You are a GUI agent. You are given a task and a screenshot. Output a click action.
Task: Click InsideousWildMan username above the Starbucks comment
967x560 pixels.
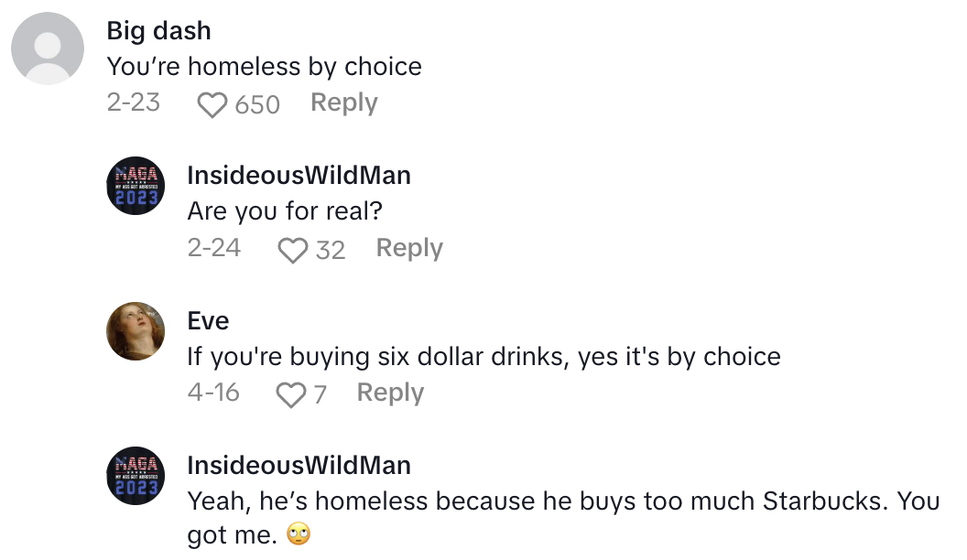[299, 465]
